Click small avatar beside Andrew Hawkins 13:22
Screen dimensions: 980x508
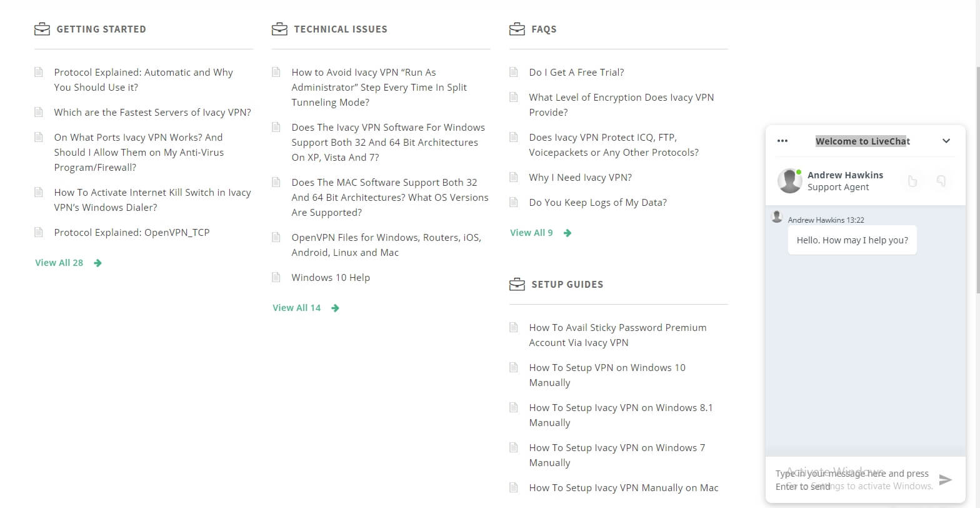777,217
